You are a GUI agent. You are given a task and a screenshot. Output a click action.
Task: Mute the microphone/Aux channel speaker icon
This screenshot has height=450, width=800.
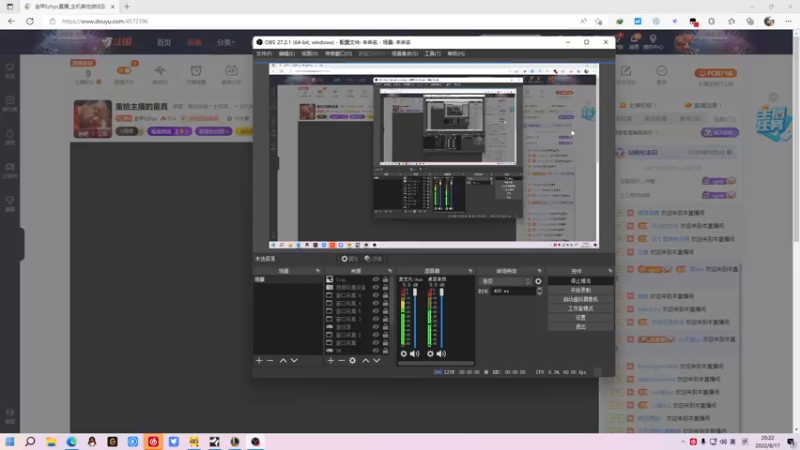(x=415, y=354)
